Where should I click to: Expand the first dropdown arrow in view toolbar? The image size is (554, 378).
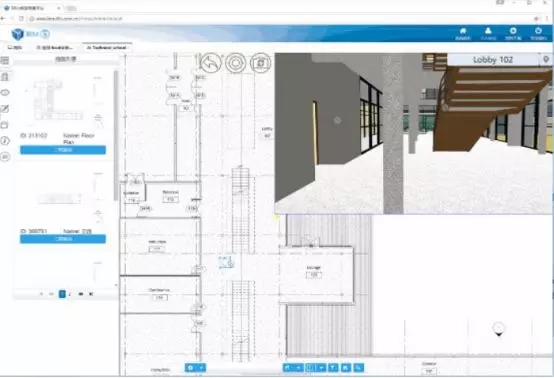tap(298, 368)
